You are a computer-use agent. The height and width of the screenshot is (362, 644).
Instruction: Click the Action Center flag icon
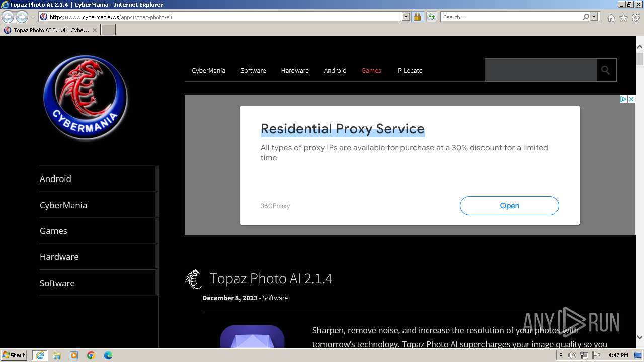point(596,355)
